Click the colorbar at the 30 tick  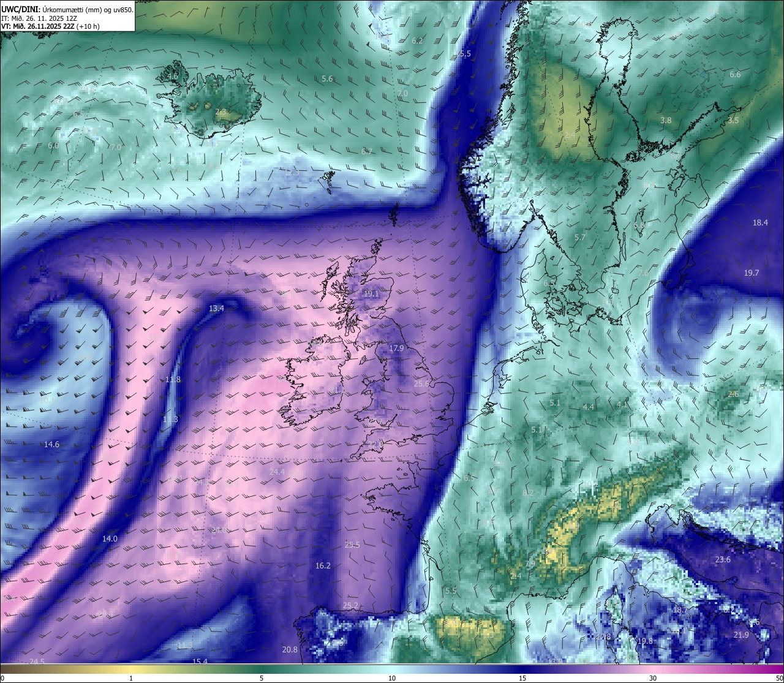(653, 669)
